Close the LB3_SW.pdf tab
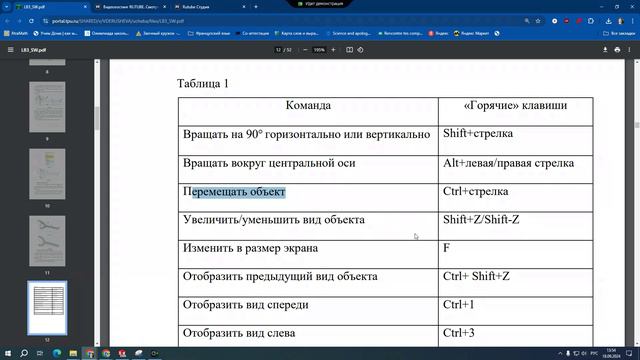 pyautogui.click(x=85, y=7)
